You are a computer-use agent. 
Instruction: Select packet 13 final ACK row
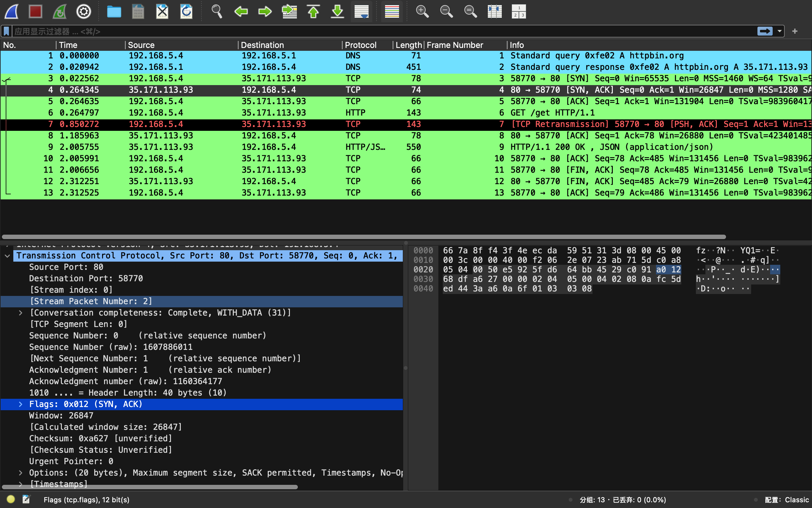pyautogui.click(x=406, y=193)
